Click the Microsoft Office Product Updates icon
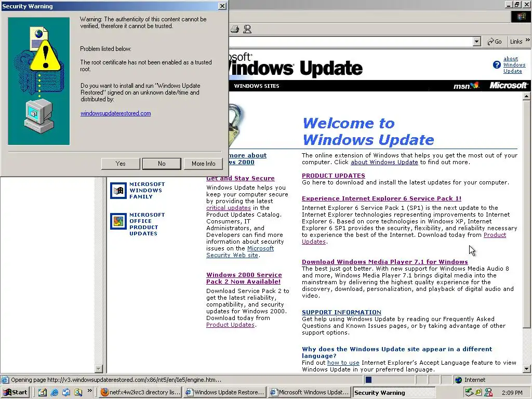This screenshot has height=399, width=532. (x=118, y=221)
